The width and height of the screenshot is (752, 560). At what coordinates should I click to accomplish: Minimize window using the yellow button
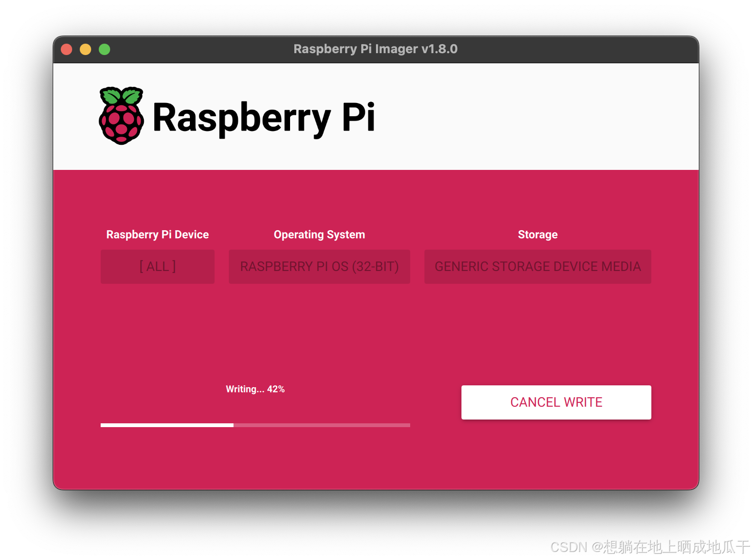85,49
